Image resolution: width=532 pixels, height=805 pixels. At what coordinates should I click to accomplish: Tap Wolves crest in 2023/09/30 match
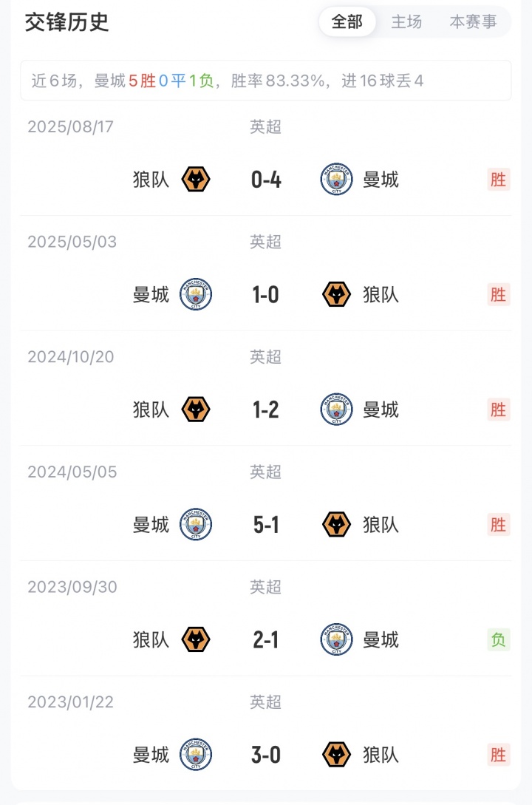coord(196,639)
